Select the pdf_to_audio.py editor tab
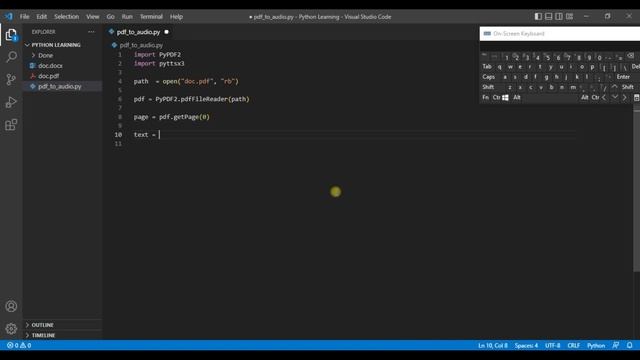 (x=139, y=32)
